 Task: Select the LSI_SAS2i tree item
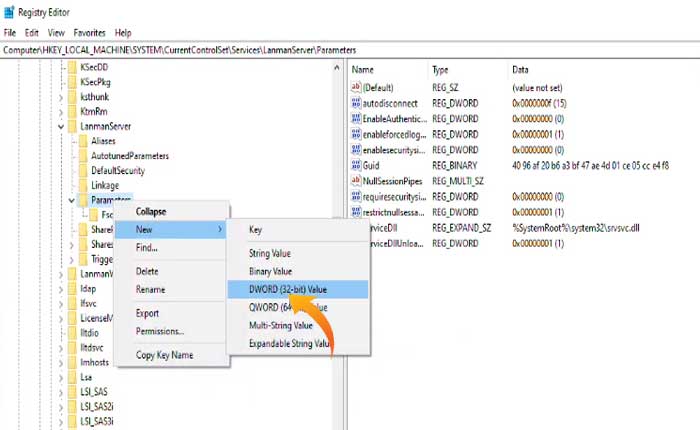97,406
